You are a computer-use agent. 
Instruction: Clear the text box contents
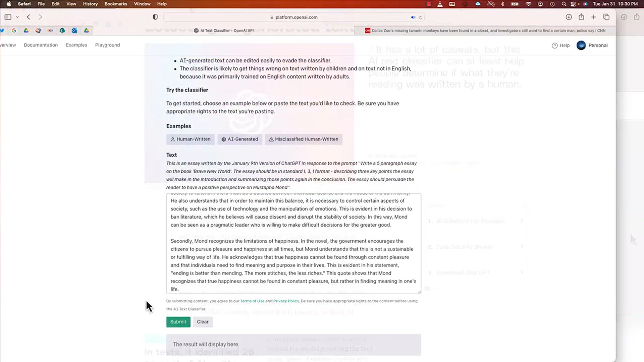tap(203, 322)
